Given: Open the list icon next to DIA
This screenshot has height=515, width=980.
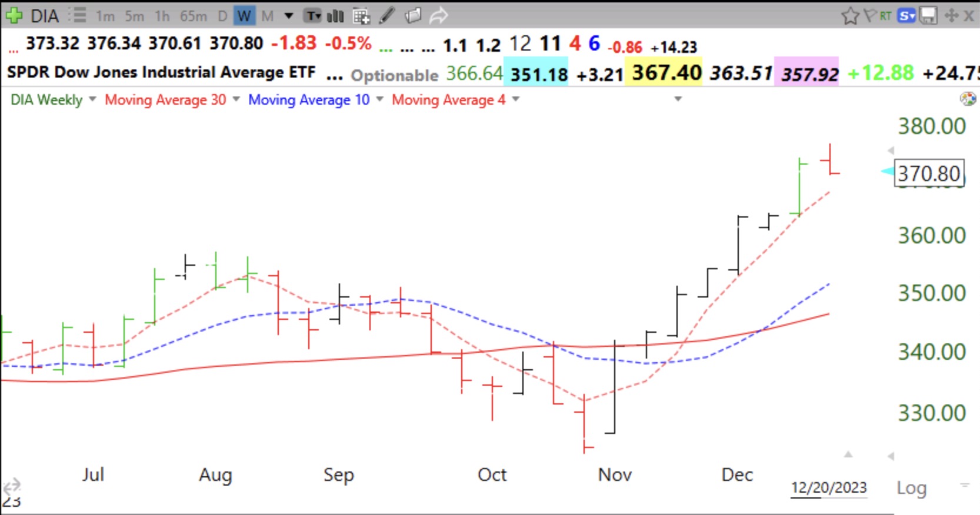Looking at the screenshot, I should (x=77, y=15).
